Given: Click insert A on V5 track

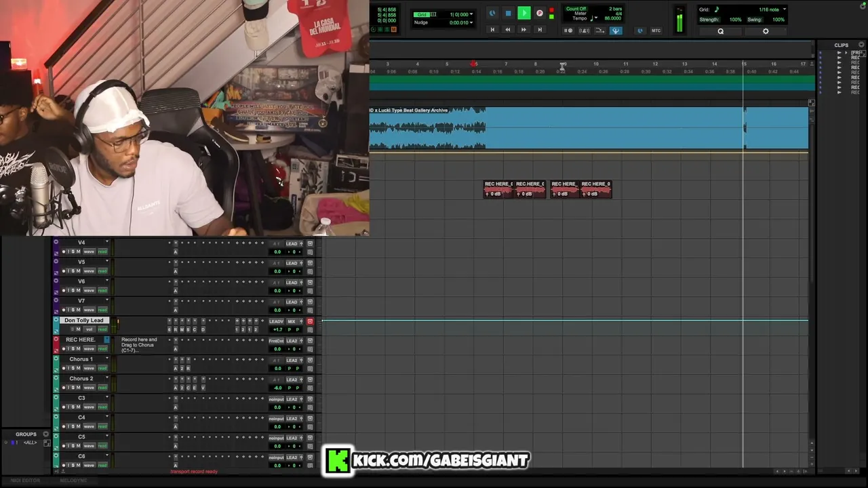Looking at the screenshot, I should [x=175, y=271].
